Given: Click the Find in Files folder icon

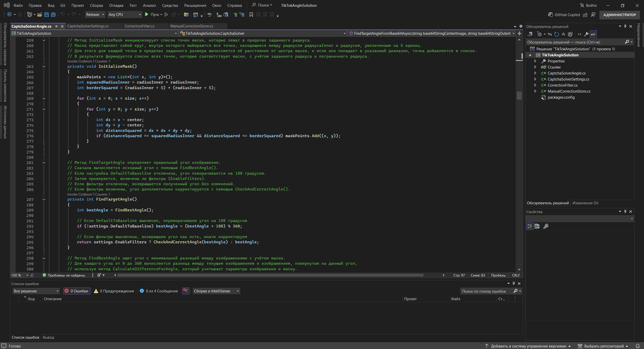Looking at the screenshot, I should [186, 15].
